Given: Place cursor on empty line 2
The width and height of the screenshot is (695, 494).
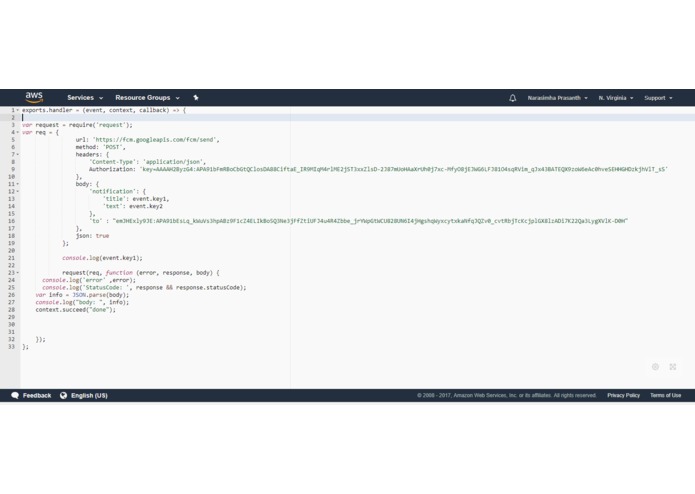Looking at the screenshot, I should [357, 118].
